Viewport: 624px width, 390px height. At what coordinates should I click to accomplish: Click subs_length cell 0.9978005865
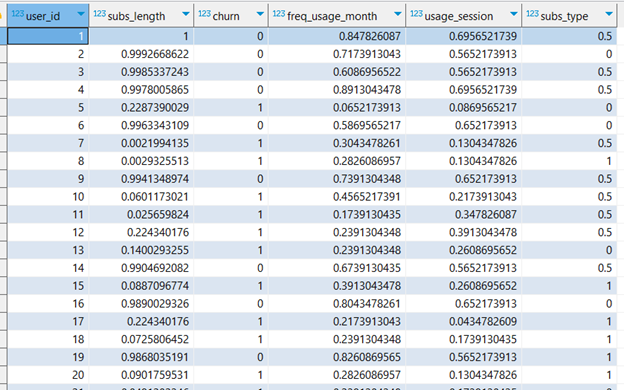tap(141, 90)
